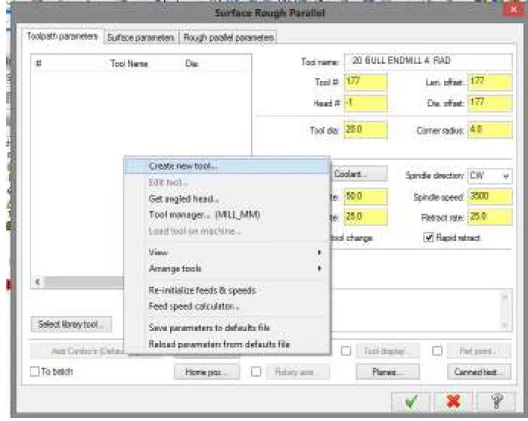The height and width of the screenshot is (421, 528).
Task: Click the Select library tool button
Action: [x=71, y=324]
